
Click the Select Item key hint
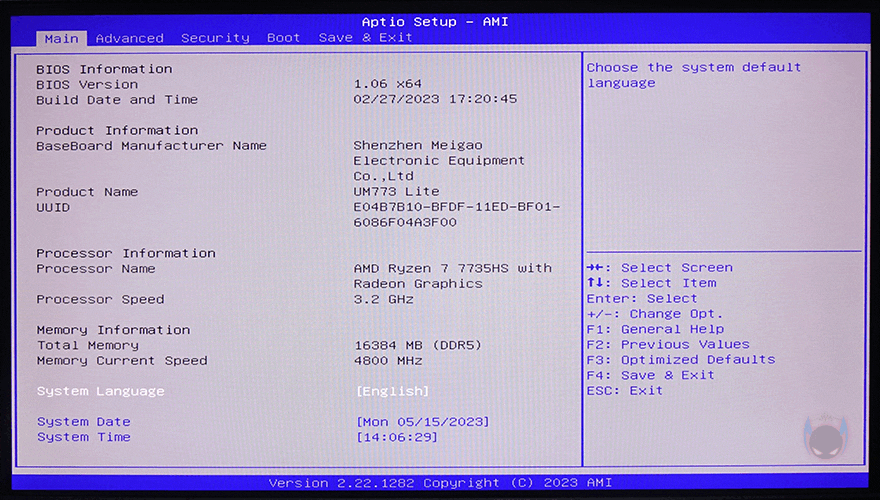coord(652,283)
